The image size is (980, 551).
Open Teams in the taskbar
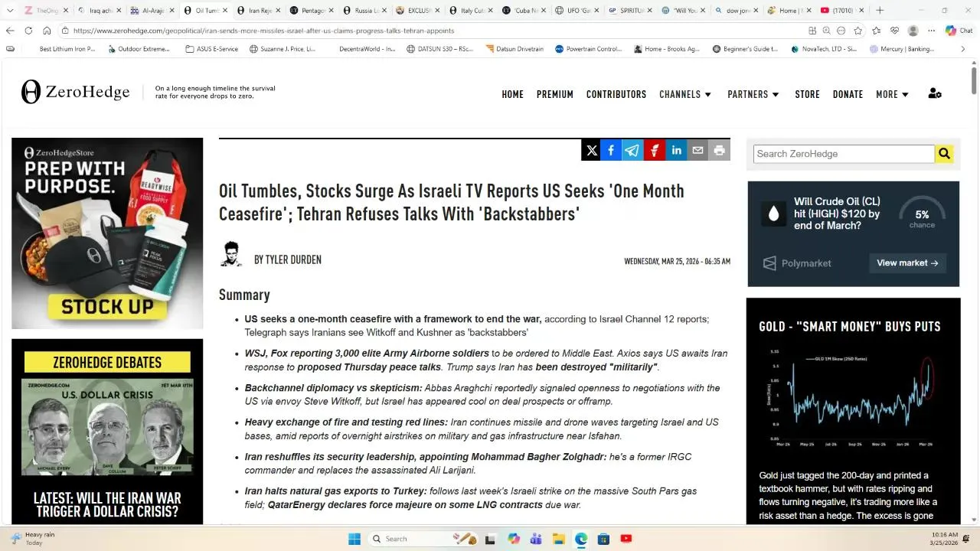[x=536, y=539]
